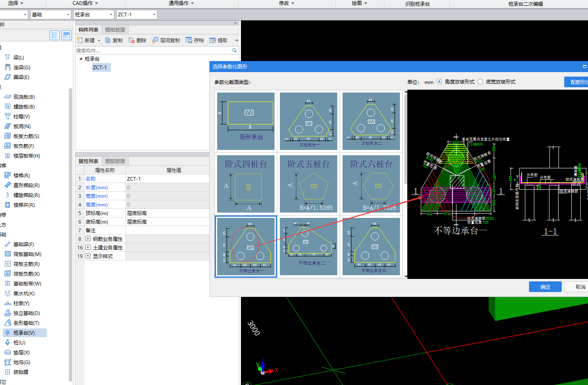588x385 pixels.
Task: Switch to the 图纸管理 tab
Action: pos(115,29)
